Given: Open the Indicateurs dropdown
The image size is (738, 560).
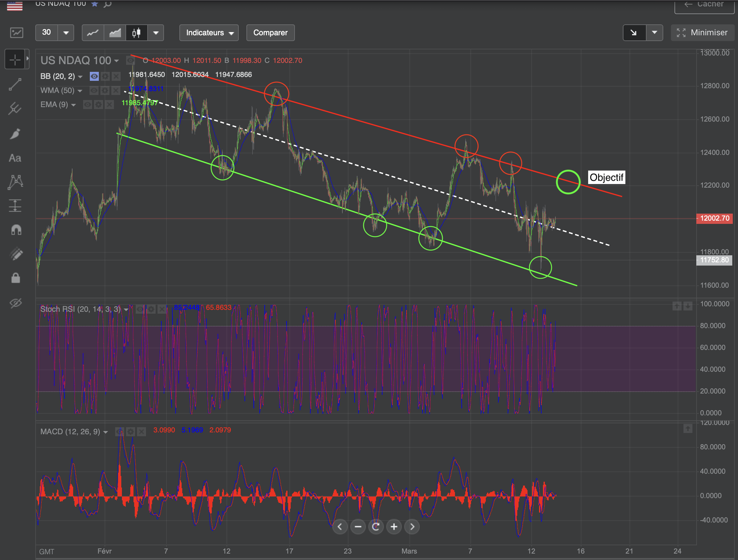Looking at the screenshot, I should click(x=209, y=33).
